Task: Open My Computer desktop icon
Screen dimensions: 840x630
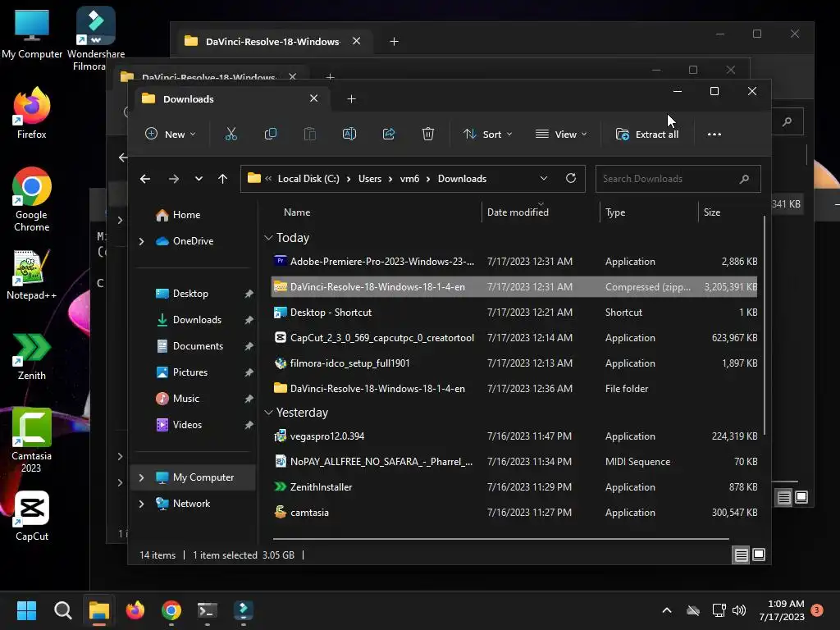Action: click(x=32, y=33)
